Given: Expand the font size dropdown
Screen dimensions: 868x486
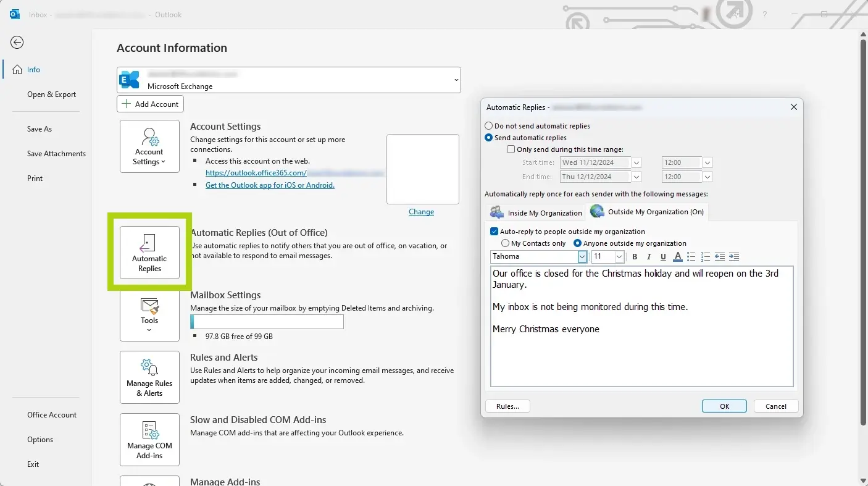Looking at the screenshot, I should pos(618,256).
